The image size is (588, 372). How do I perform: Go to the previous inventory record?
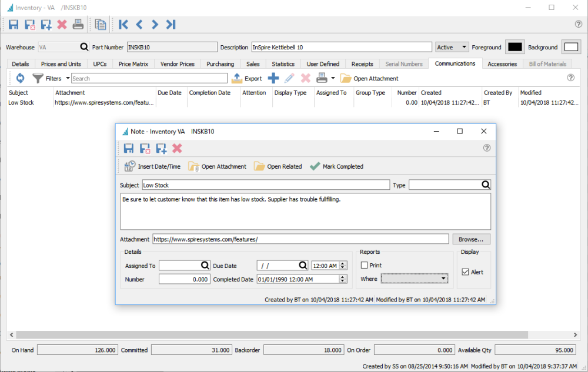pyautogui.click(x=139, y=25)
